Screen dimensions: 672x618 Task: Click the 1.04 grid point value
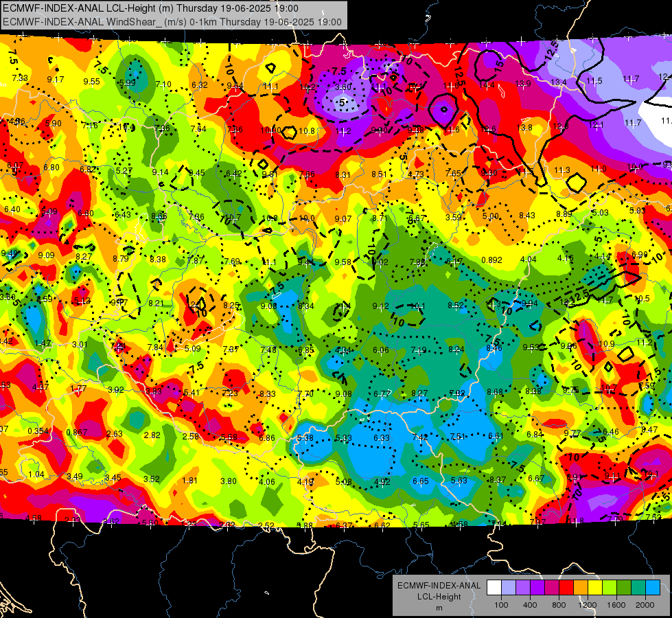coord(36,474)
